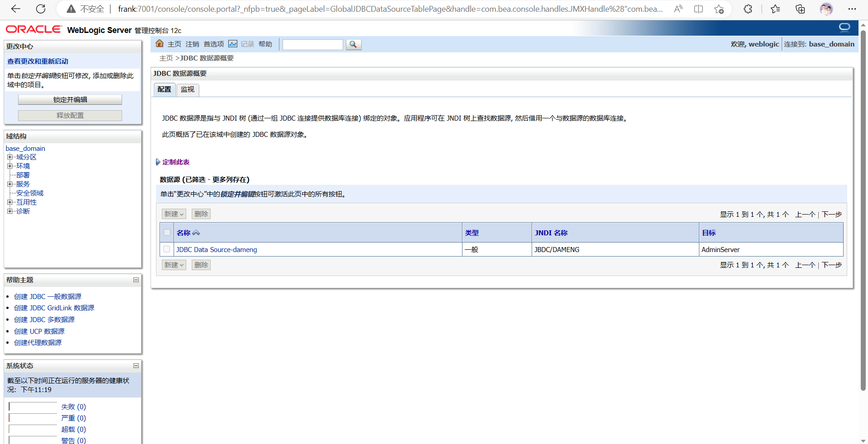Open 查看更改和重新启动 link

coord(38,61)
